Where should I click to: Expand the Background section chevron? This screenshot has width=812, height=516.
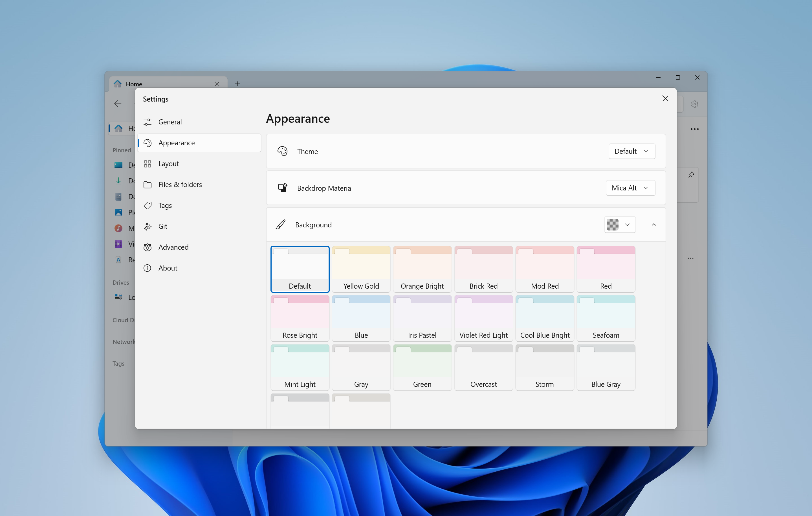click(653, 224)
